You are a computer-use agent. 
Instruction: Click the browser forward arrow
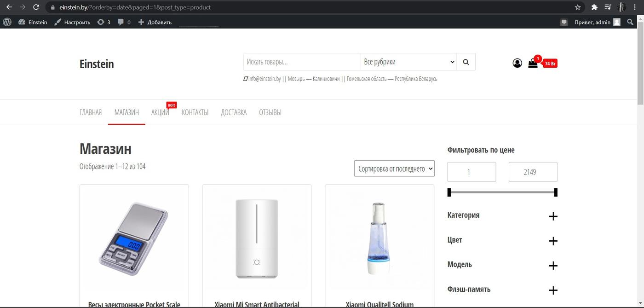point(22,7)
